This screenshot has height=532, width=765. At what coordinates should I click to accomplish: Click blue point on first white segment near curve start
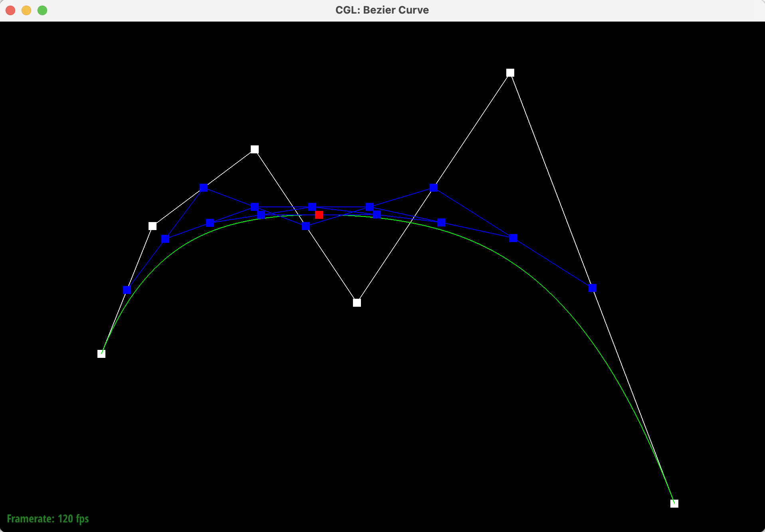click(127, 290)
